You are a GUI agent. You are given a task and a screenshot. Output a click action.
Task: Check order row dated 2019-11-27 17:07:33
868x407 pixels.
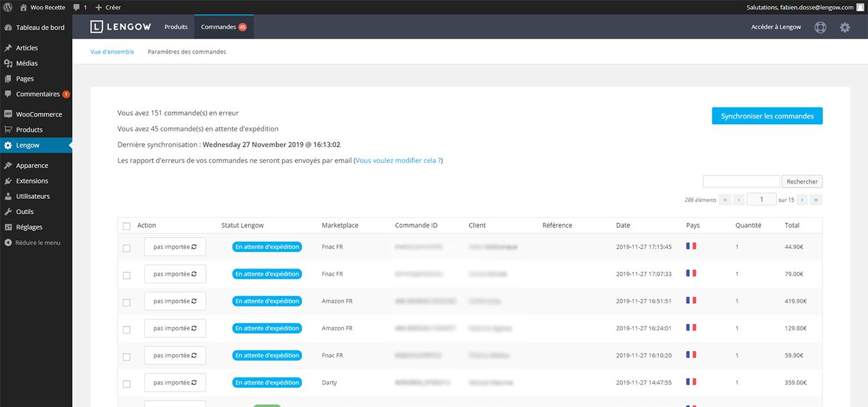[x=127, y=275]
